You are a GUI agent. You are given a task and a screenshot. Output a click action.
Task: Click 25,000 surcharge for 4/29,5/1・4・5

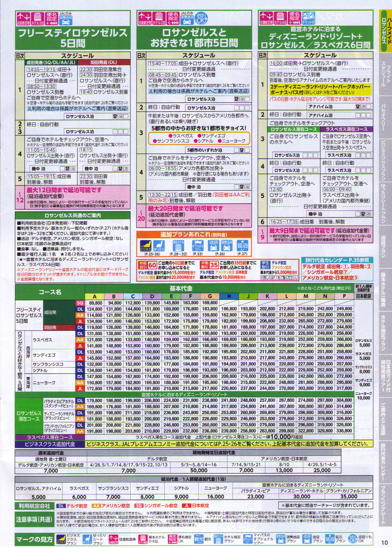pos(322,470)
